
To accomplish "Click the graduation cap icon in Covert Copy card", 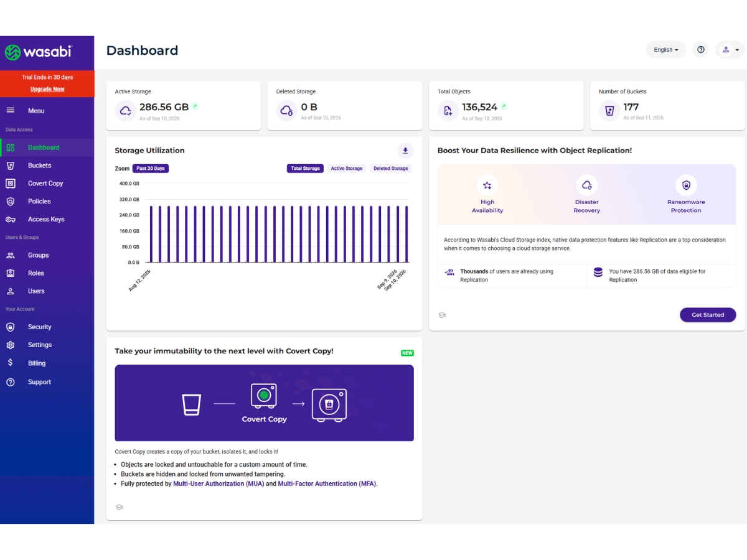I will tap(119, 507).
